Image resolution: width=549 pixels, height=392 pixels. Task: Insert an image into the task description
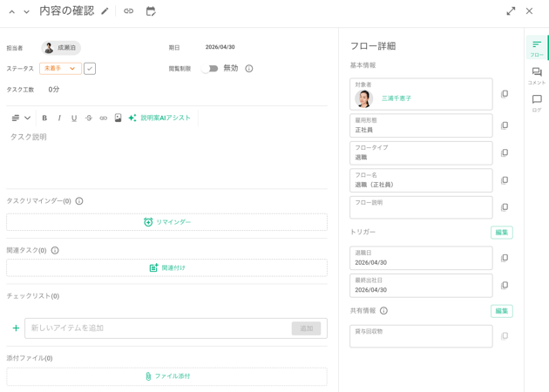click(x=118, y=118)
